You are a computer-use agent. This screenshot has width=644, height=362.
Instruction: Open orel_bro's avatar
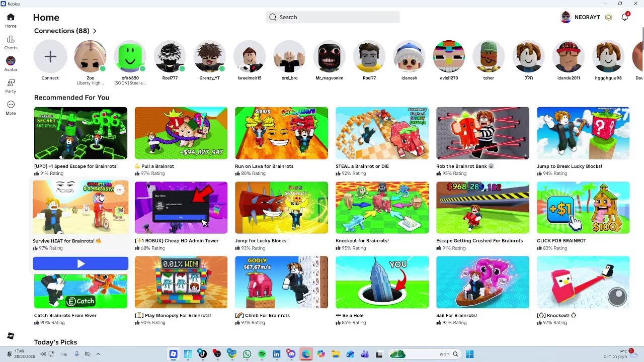(x=289, y=57)
